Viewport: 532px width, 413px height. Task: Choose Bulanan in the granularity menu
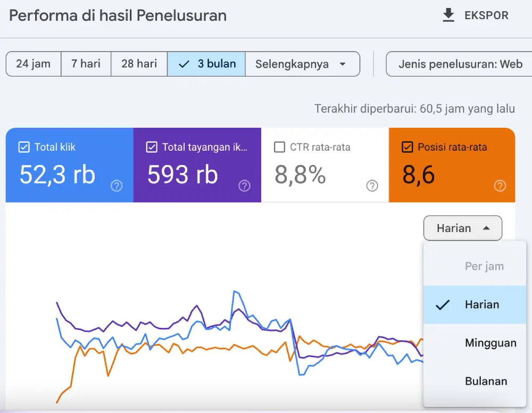(x=475, y=381)
